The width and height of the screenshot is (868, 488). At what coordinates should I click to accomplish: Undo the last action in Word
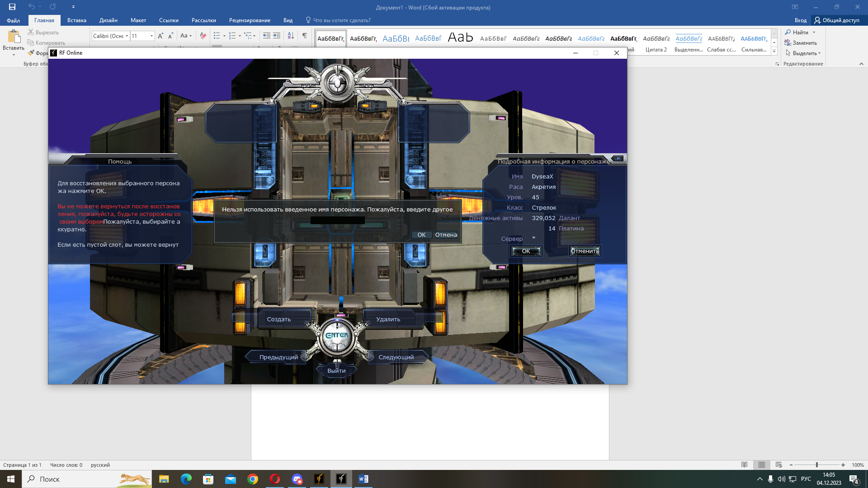(x=31, y=7)
